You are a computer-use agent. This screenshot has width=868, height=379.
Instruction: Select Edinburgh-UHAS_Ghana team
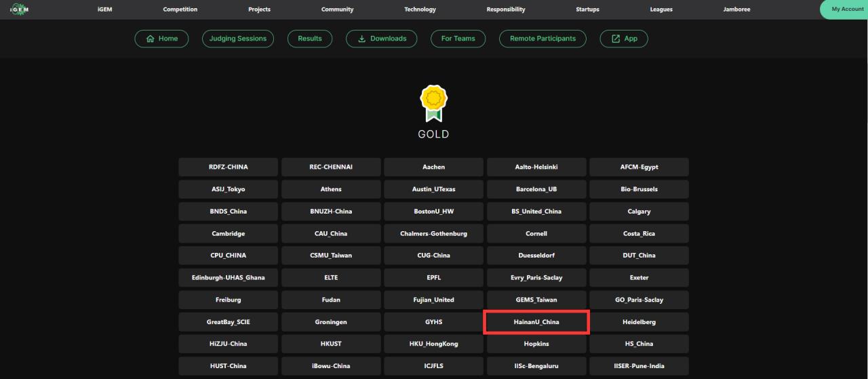tap(229, 277)
